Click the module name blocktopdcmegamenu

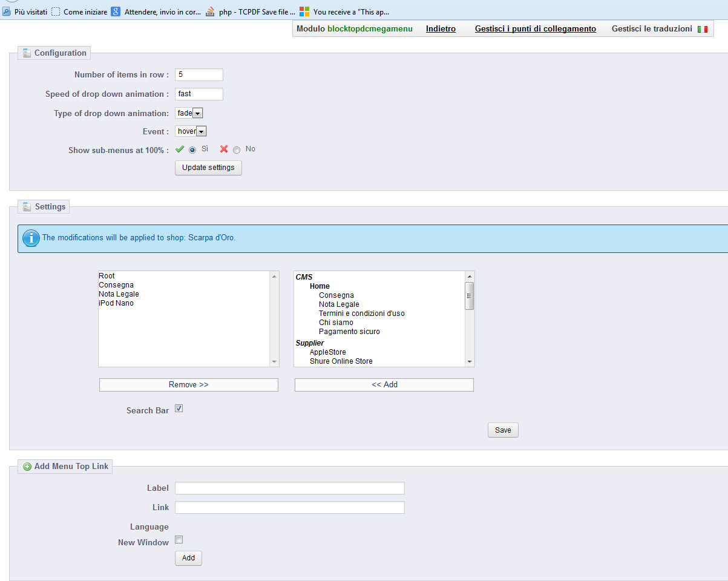click(370, 28)
